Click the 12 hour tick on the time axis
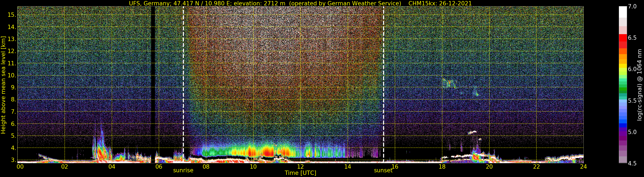644x177 pixels. coord(300,166)
